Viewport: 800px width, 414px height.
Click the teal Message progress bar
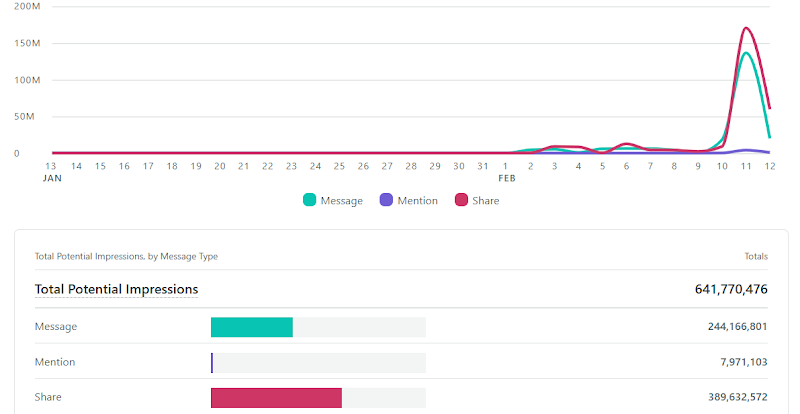(252, 327)
